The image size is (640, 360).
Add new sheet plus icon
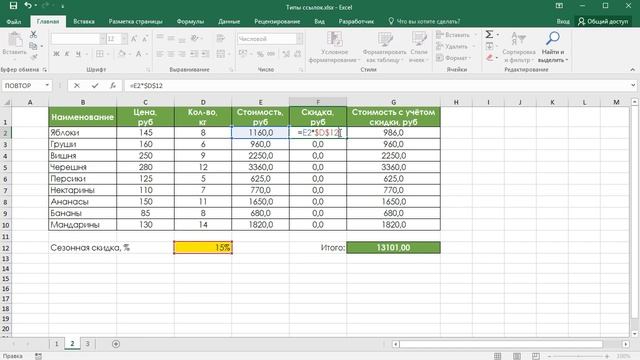[x=116, y=344]
